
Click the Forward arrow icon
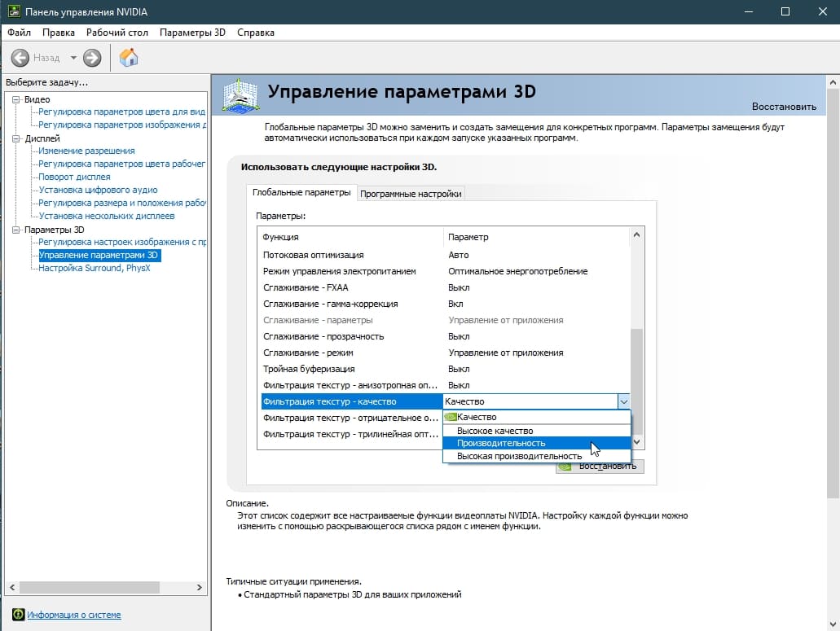click(92, 57)
